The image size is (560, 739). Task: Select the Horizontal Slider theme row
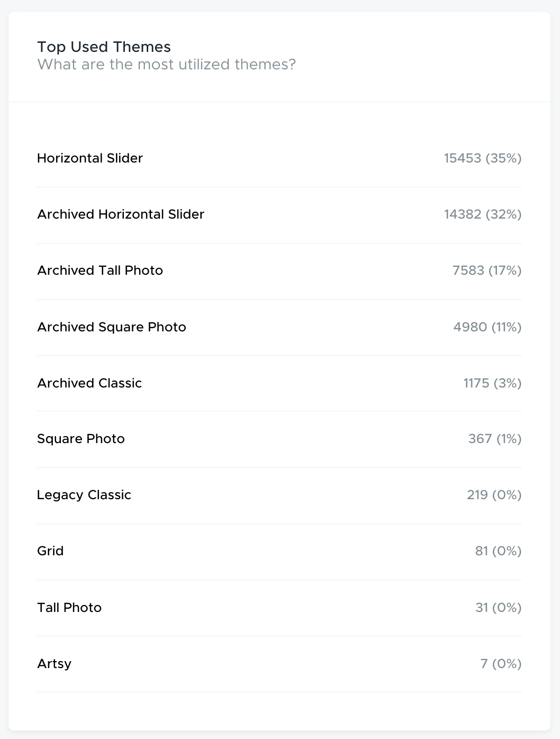click(279, 159)
